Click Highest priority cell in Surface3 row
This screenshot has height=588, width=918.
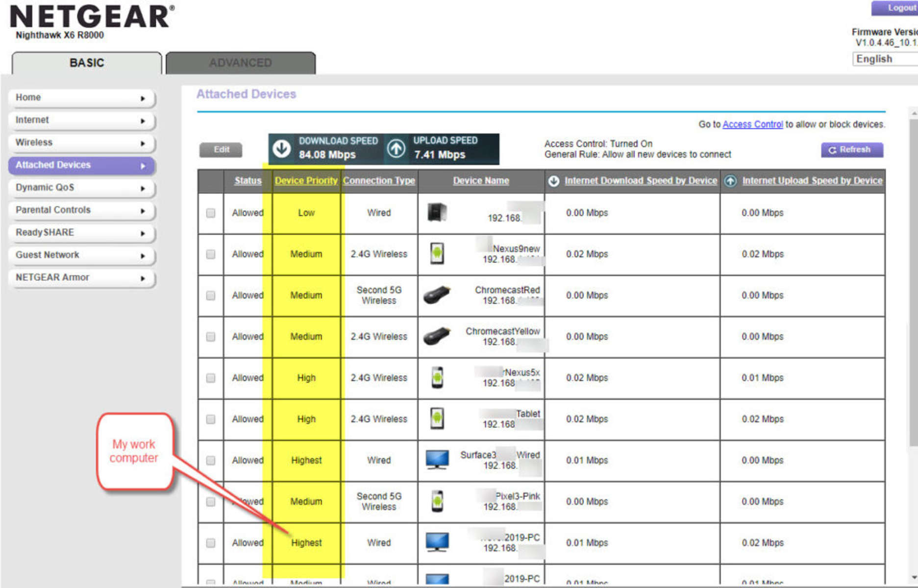pyautogui.click(x=306, y=461)
